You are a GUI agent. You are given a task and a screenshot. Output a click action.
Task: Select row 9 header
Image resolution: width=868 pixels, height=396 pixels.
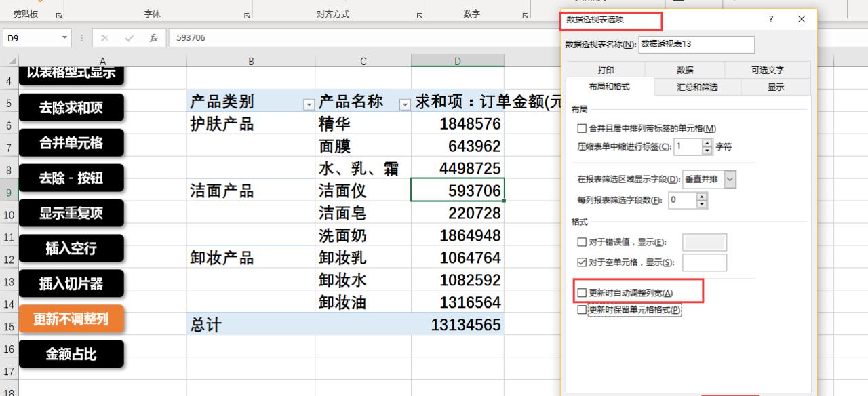pos(9,192)
